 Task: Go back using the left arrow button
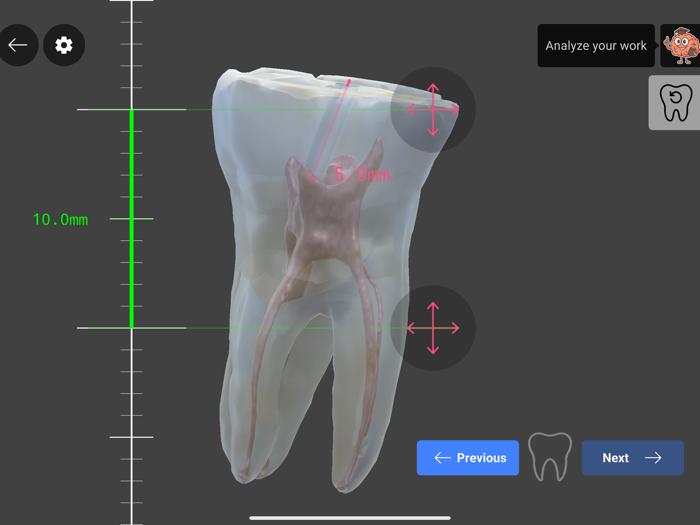(x=18, y=45)
